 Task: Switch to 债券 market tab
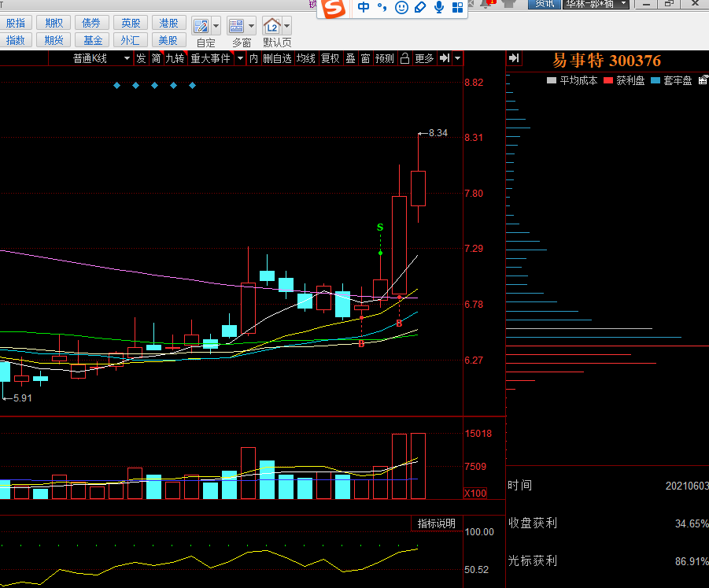click(x=92, y=23)
